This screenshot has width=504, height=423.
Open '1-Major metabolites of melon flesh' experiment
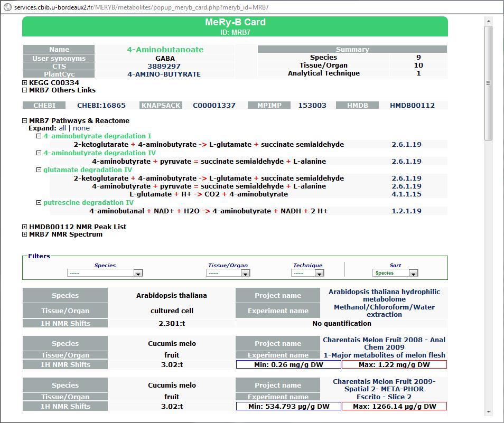click(384, 355)
